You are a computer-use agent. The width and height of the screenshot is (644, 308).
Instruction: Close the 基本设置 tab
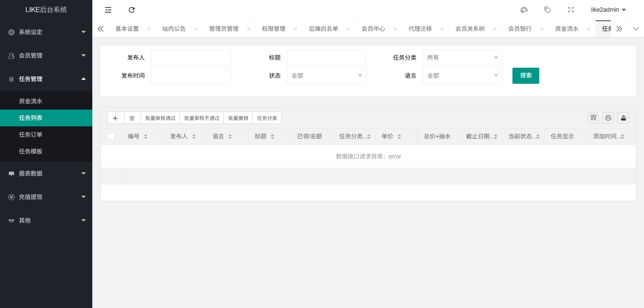149,29
